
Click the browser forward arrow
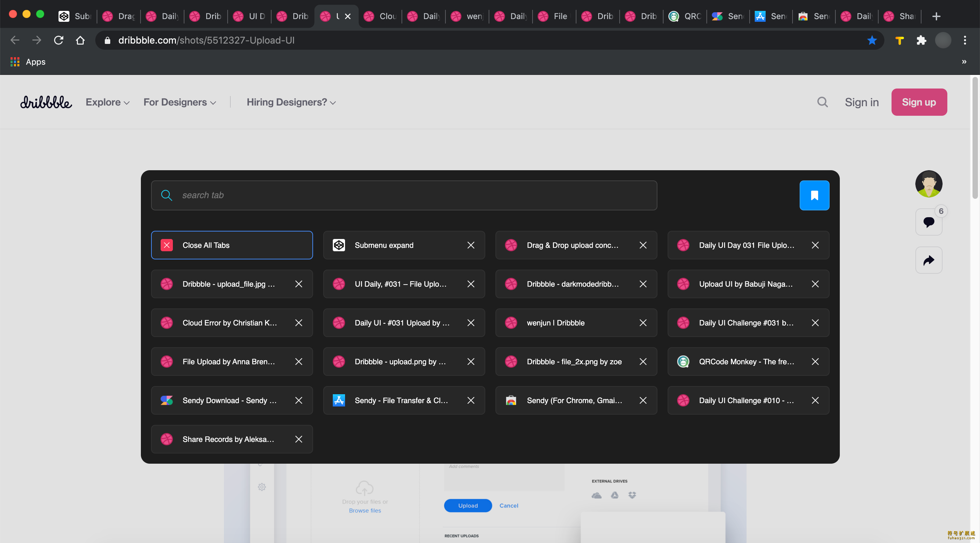[x=36, y=40]
